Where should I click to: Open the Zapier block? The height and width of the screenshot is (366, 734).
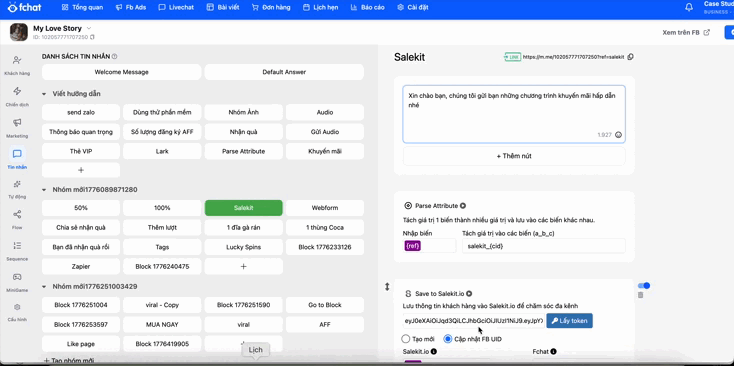coord(81,266)
